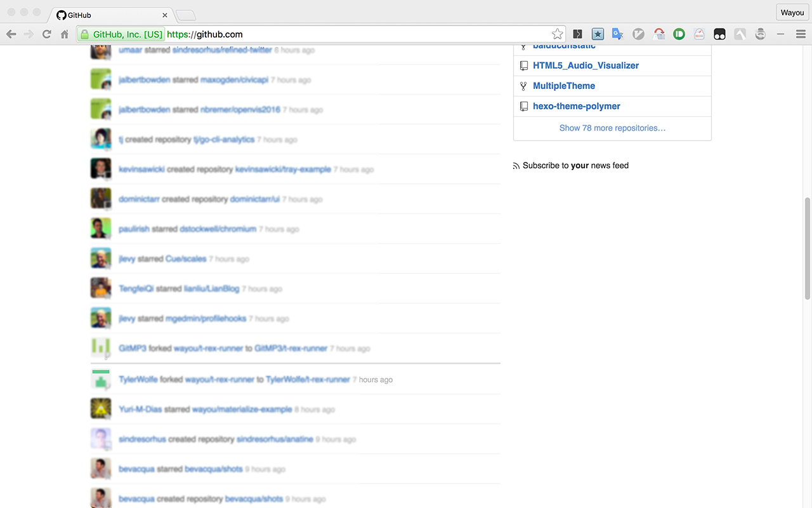Open the green Pushbullet extension icon
This screenshot has width=812, height=508.
coord(679,34)
